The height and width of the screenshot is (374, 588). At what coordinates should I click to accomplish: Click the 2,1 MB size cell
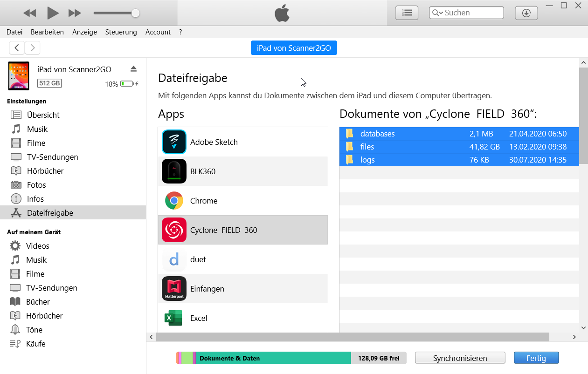[x=481, y=134]
